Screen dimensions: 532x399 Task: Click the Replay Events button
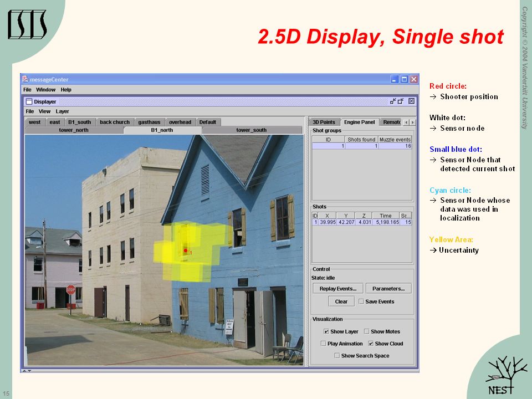338,289
